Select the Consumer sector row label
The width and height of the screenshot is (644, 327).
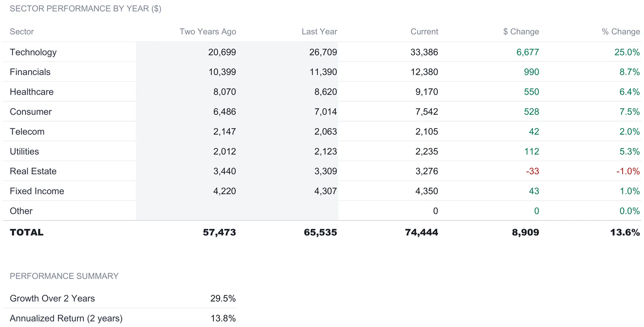point(31,112)
